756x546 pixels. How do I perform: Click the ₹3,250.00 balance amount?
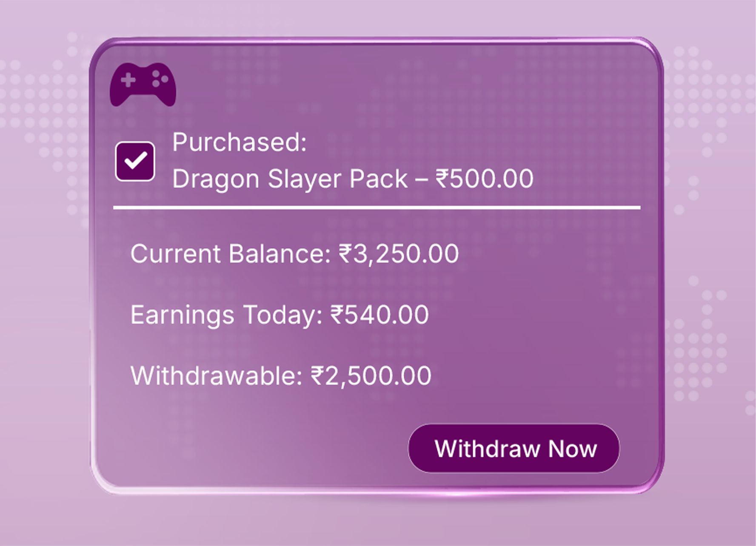[399, 254]
